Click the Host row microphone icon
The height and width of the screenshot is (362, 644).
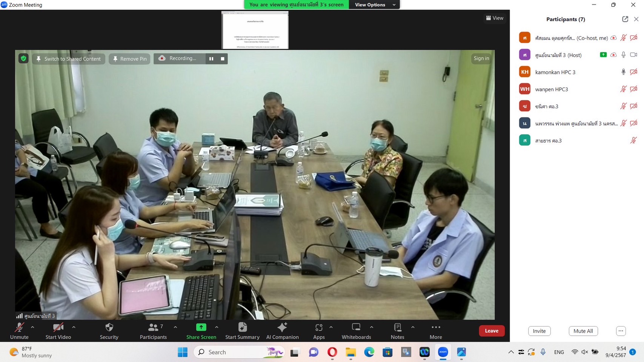click(623, 55)
